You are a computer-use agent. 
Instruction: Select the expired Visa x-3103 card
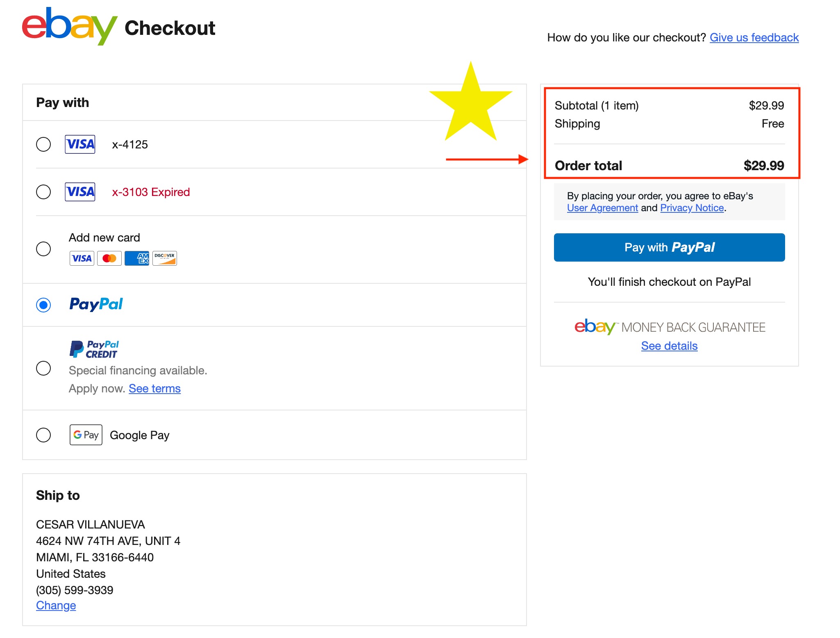click(43, 191)
